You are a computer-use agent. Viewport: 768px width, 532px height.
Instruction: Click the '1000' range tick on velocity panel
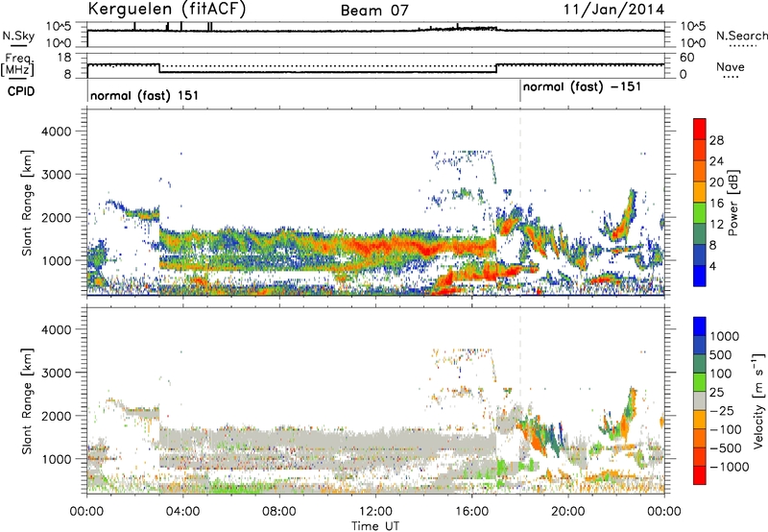tap(57, 459)
